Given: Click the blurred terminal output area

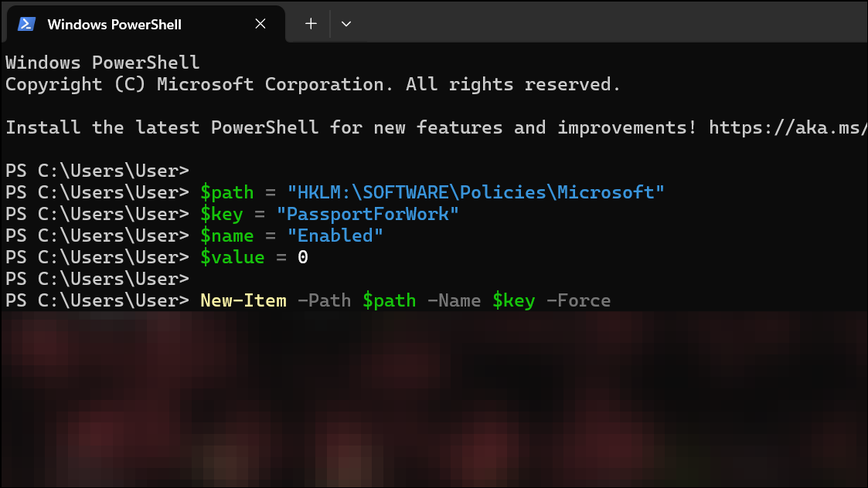Looking at the screenshot, I should [433, 402].
